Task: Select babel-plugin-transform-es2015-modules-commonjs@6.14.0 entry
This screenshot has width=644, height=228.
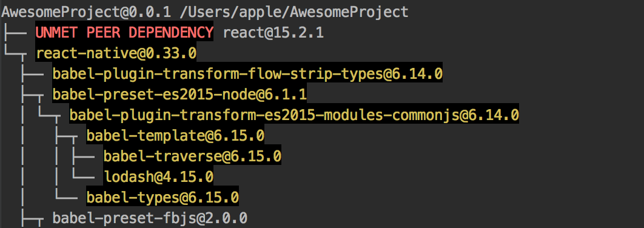Action: tap(294, 115)
